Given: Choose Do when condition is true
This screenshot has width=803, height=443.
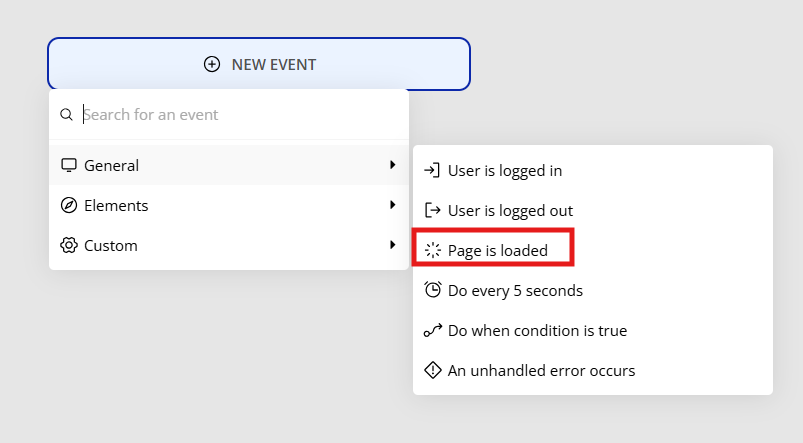Looking at the screenshot, I should coord(593,330).
